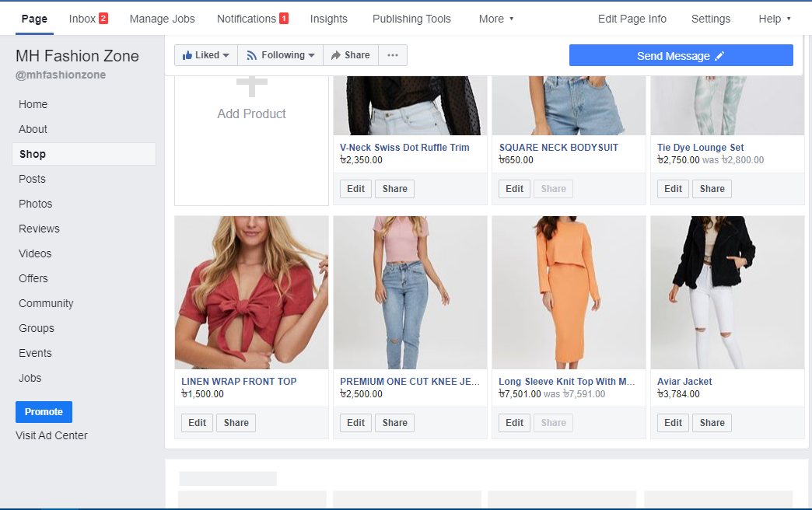The height and width of the screenshot is (510, 812).
Task: Expand the Liked button dropdown arrow
Action: pos(225,55)
